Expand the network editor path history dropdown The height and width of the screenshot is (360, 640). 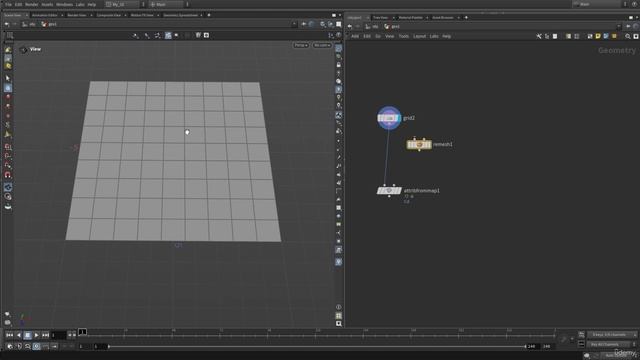(x=619, y=27)
